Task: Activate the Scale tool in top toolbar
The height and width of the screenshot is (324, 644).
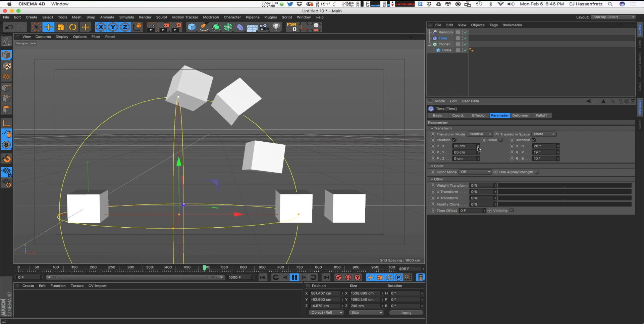Action: [61, 27]
